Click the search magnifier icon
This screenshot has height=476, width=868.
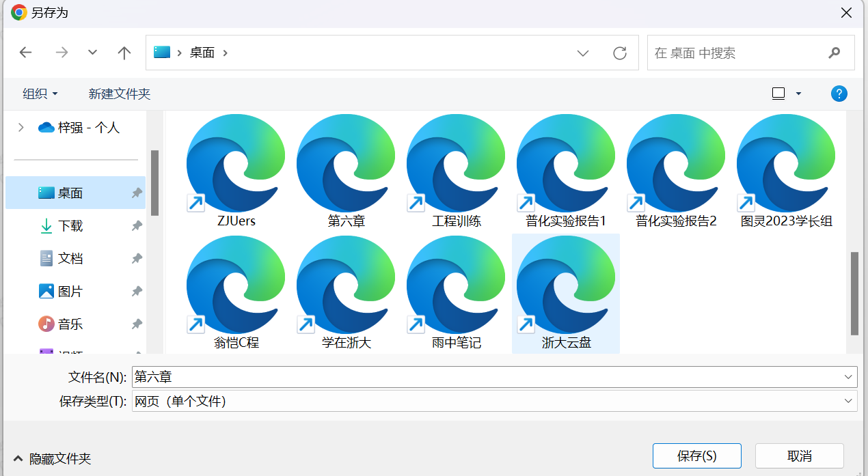coord(834,53)
